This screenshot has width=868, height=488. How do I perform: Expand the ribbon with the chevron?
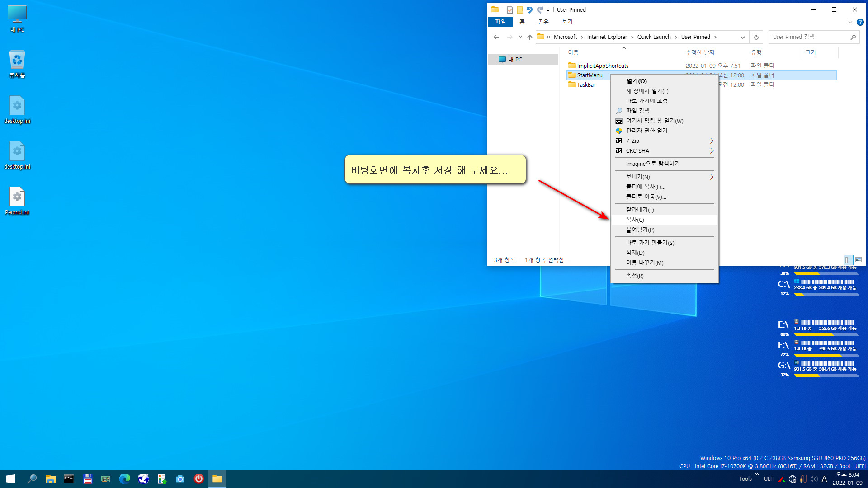pos(850,22)
